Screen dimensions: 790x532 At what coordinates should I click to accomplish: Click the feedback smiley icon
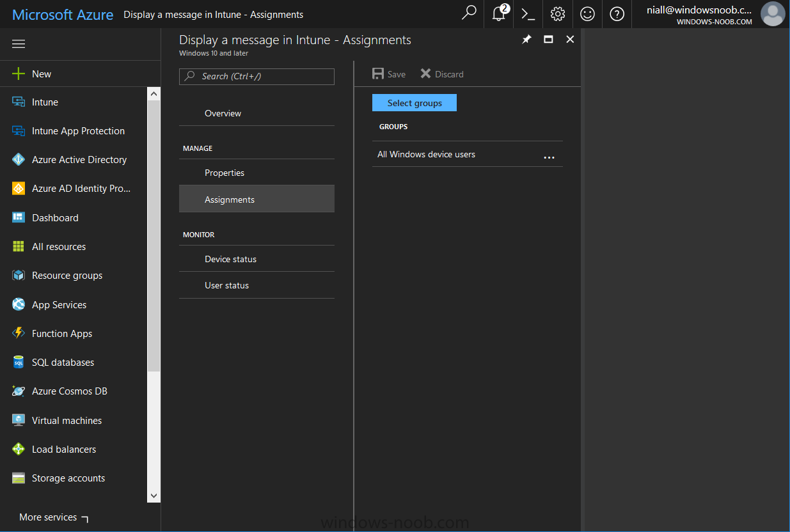tap(587, 14)
